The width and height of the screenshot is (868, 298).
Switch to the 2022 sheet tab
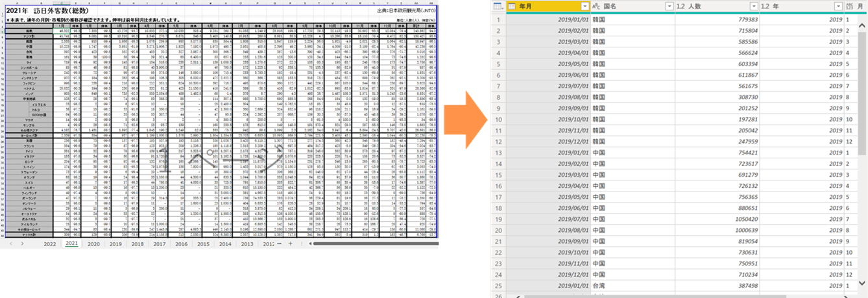(x=49, y=244)
